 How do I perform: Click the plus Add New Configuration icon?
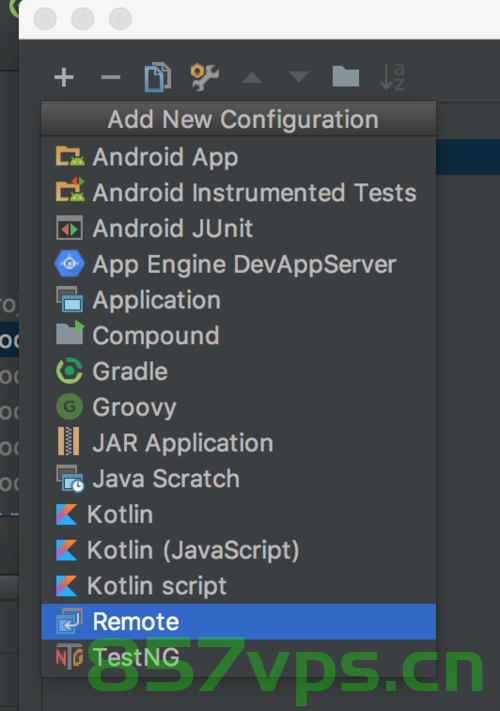pos(64,77)
